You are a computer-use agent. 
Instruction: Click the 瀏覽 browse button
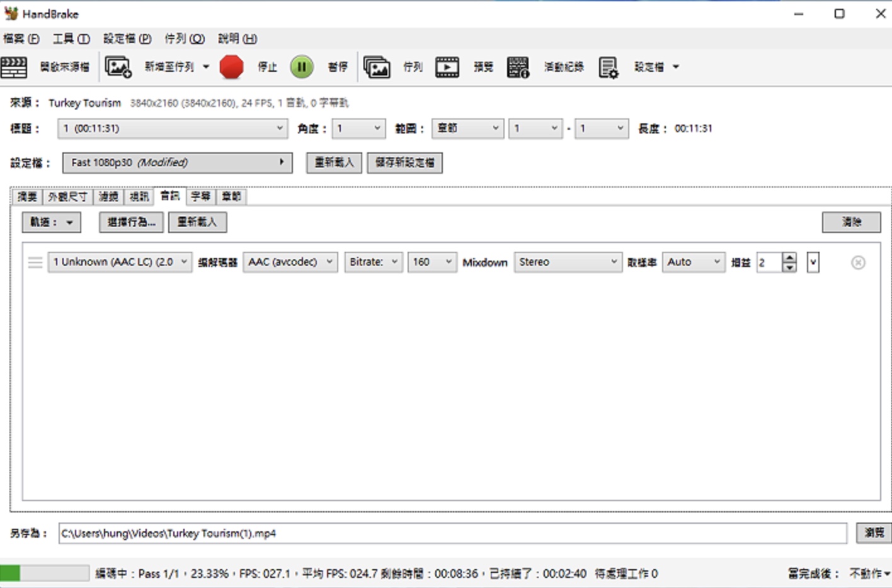point(874,533)
